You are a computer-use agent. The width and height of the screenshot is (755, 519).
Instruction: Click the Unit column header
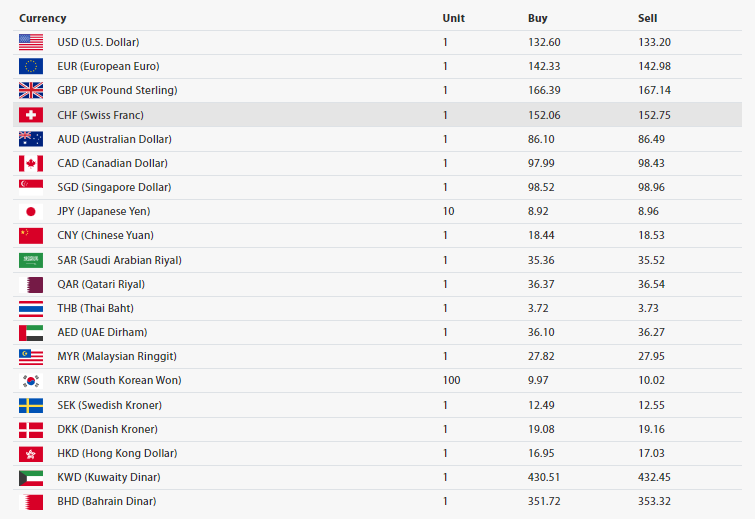click(453, 18)
